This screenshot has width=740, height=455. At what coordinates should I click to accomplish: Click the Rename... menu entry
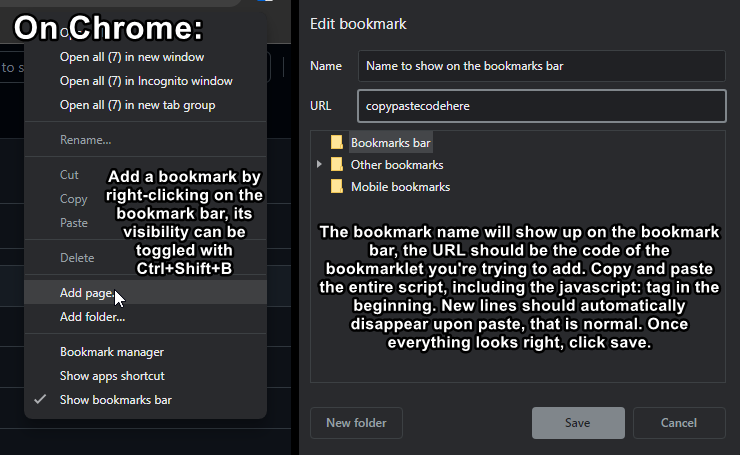click(145, 140)
